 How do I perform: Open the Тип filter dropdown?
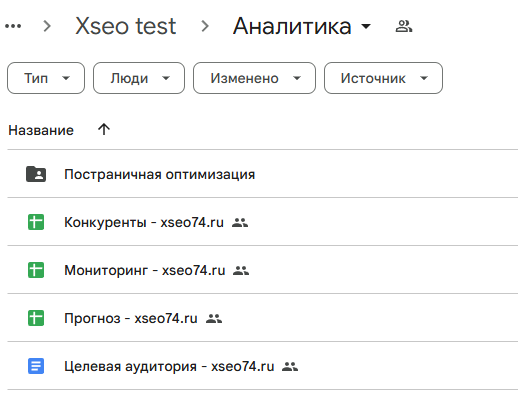coord(46,78)
